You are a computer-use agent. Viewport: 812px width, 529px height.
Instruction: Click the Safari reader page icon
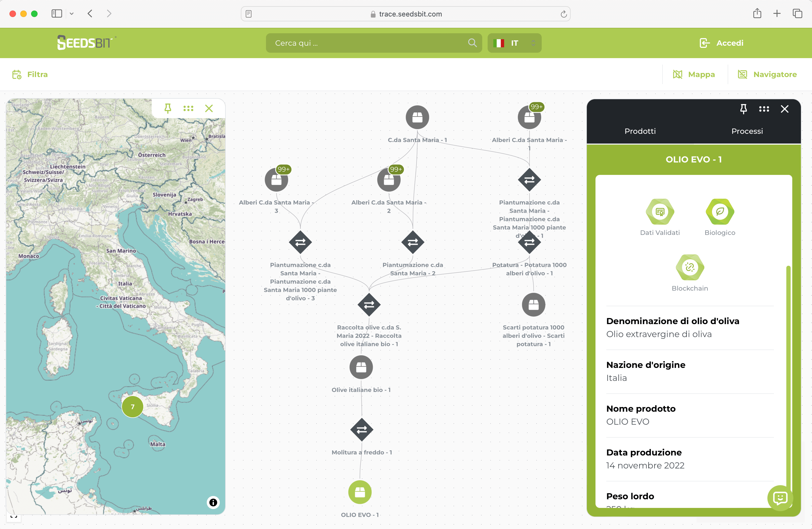[x=249, y=14]
